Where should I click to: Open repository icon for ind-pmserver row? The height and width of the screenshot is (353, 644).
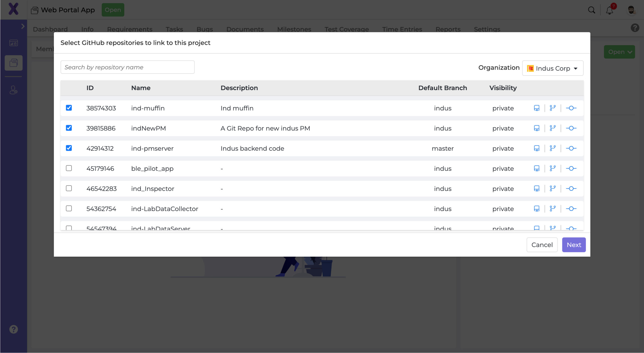click(x=536, y=148)
